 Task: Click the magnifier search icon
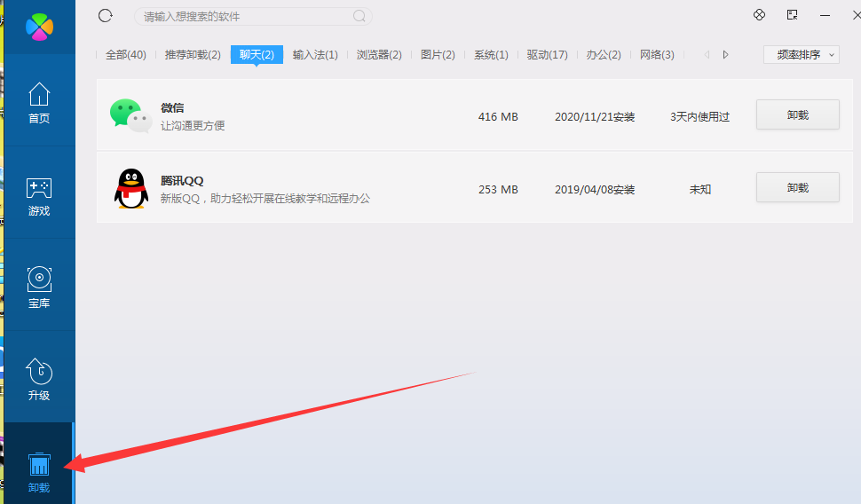pos(359,17)
